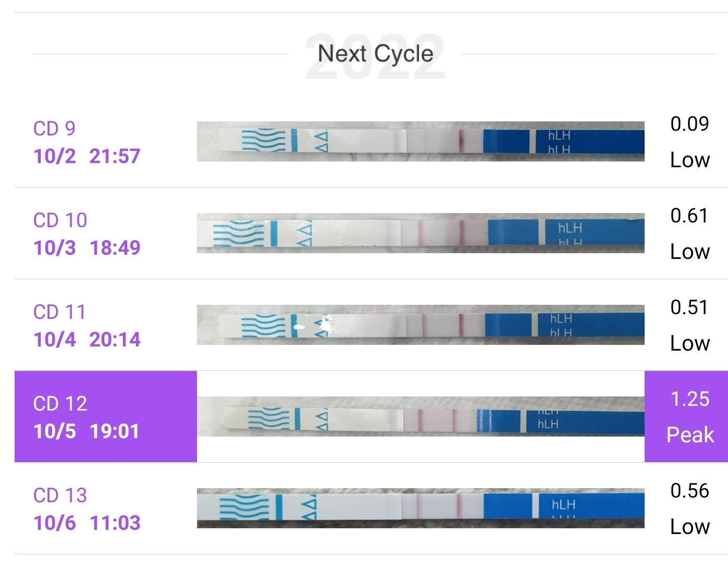Tap the 0.09 ratio value
Screen dimensions: 728x571
click(x=689, y=124)
